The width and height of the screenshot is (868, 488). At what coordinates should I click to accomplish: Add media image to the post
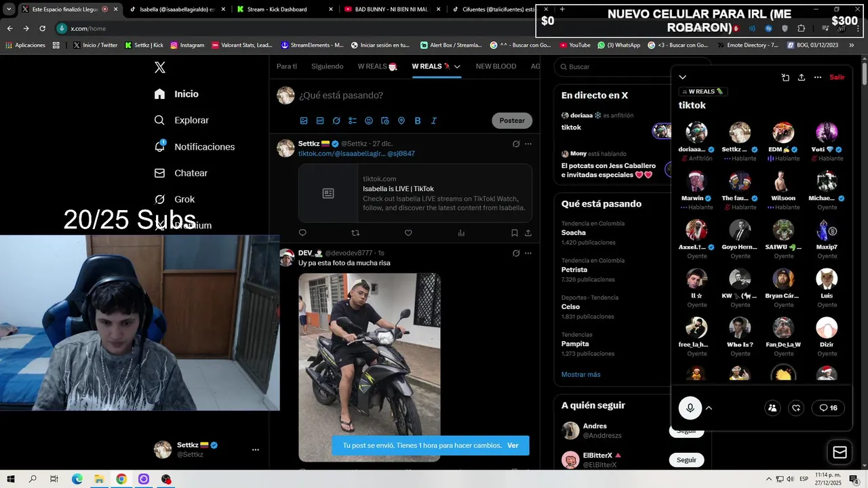point(304,121)
